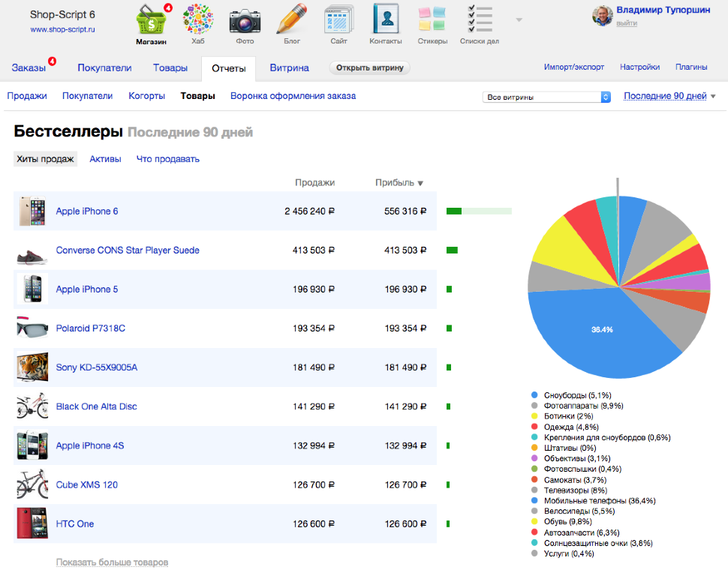Image resolution: width=728 pixels, height=570 pixels.
Task: Click Показать больше товаров link
Action: (112, 562)
